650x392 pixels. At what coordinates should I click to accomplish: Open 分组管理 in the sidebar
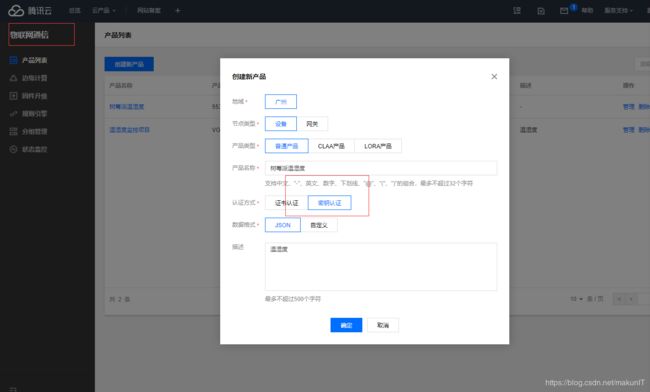click(x=34, y=131)
